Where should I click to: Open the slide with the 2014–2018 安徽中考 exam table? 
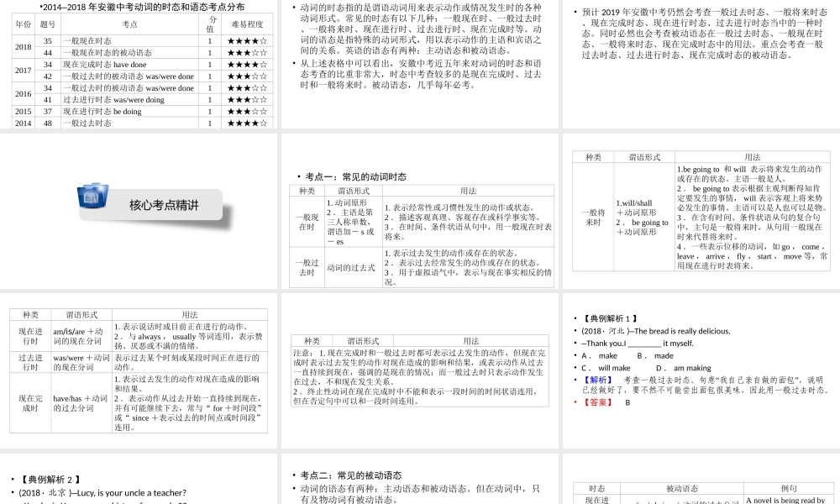139,65
